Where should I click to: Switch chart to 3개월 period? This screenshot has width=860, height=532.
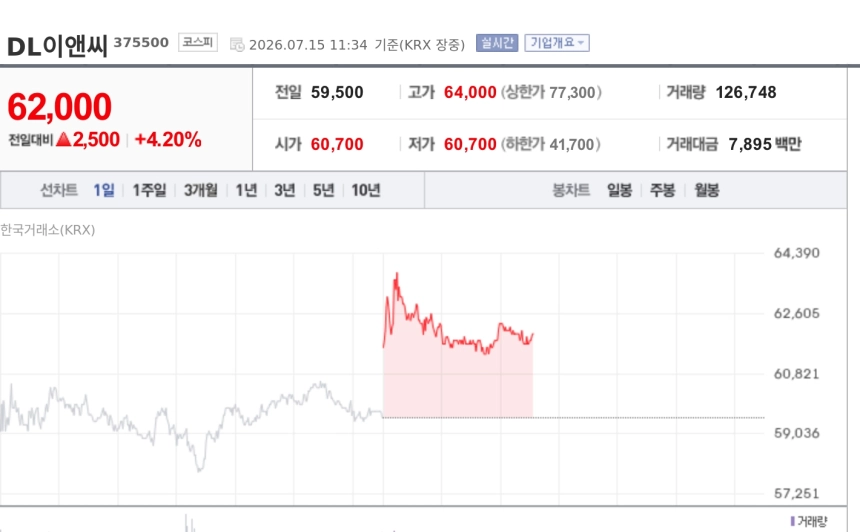click(x=201, y=190)
